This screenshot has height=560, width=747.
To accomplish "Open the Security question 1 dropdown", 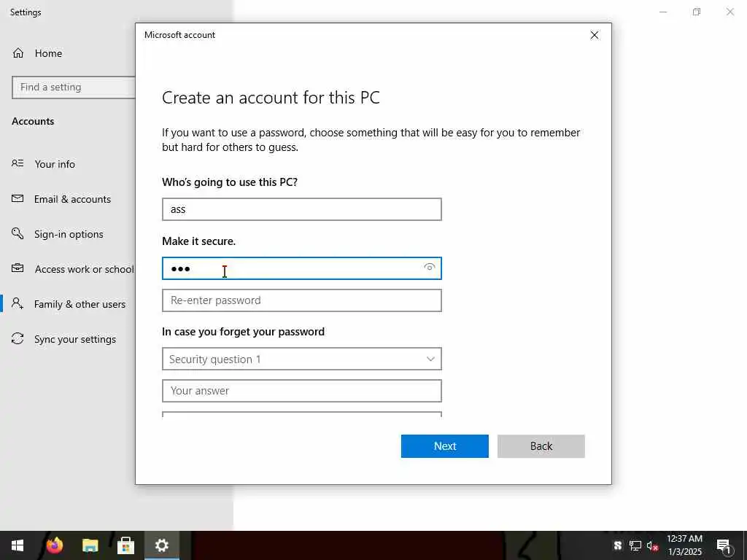I will (x=301, y=359).
